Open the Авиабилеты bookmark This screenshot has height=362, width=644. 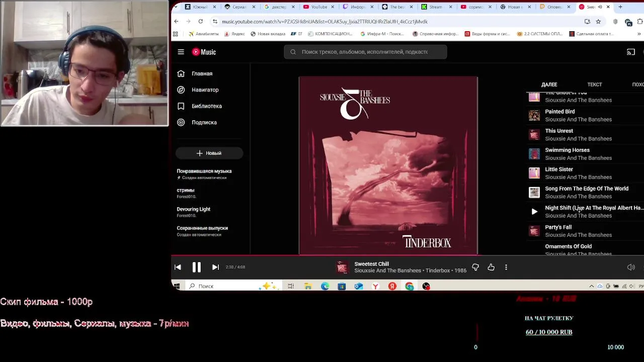coord(204,34)
